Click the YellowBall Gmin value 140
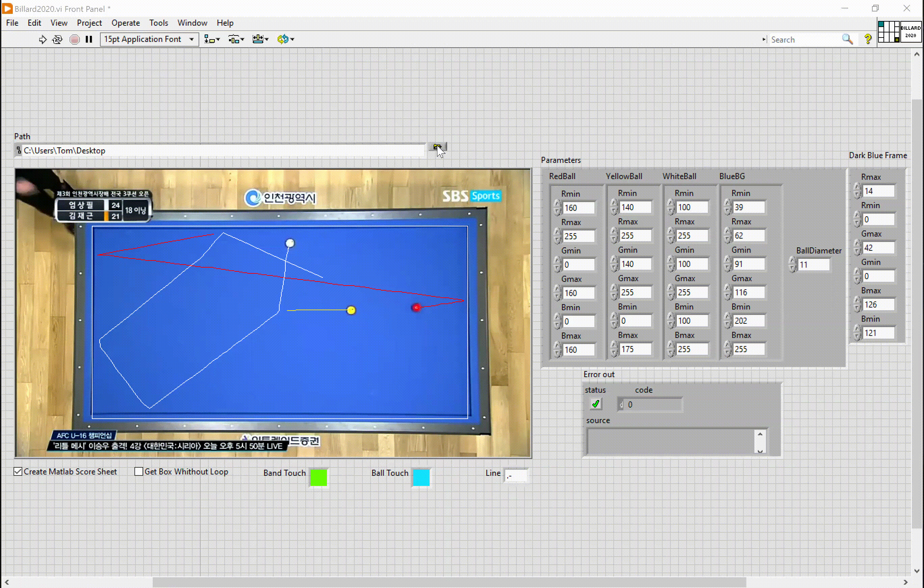 636,264
